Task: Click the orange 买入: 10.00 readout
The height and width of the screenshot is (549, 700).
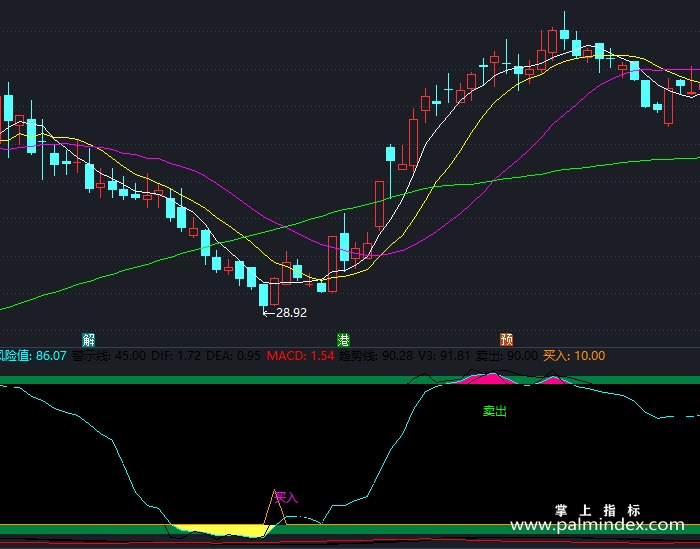Action: (x=574, y=356)
